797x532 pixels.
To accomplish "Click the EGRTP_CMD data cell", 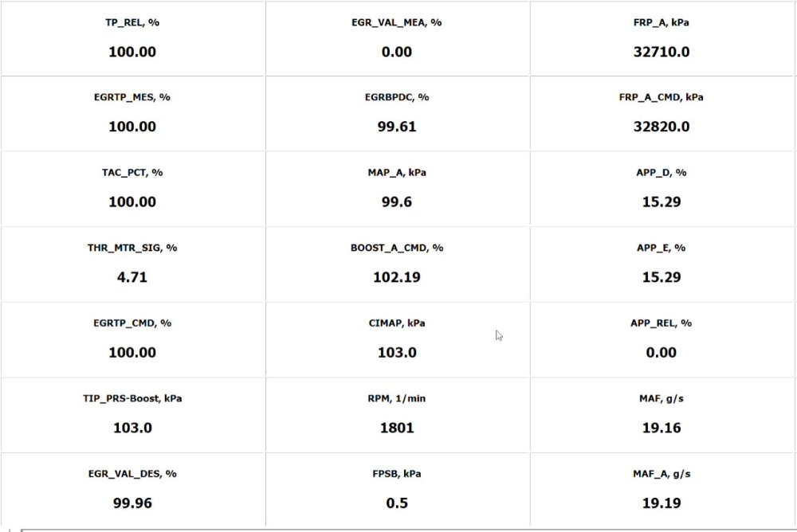I will (x=132, y=338).
